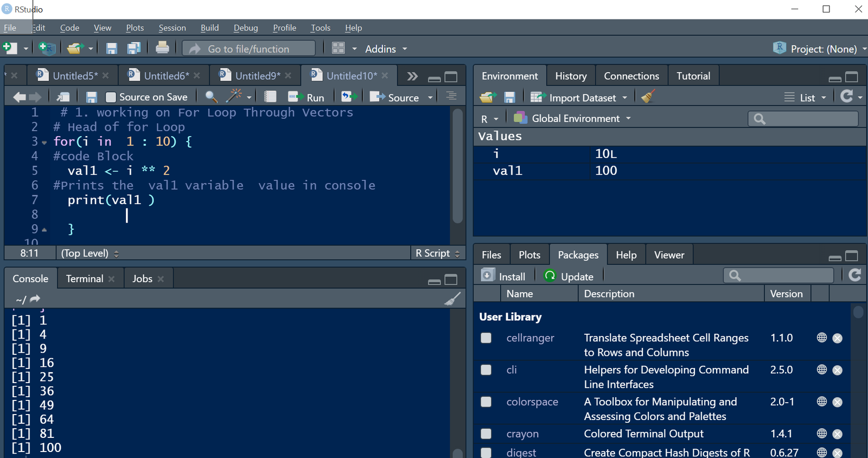Open Global Environment dropdown
Image resolution: width=868 pixels, height=458 pixels.
572,118
